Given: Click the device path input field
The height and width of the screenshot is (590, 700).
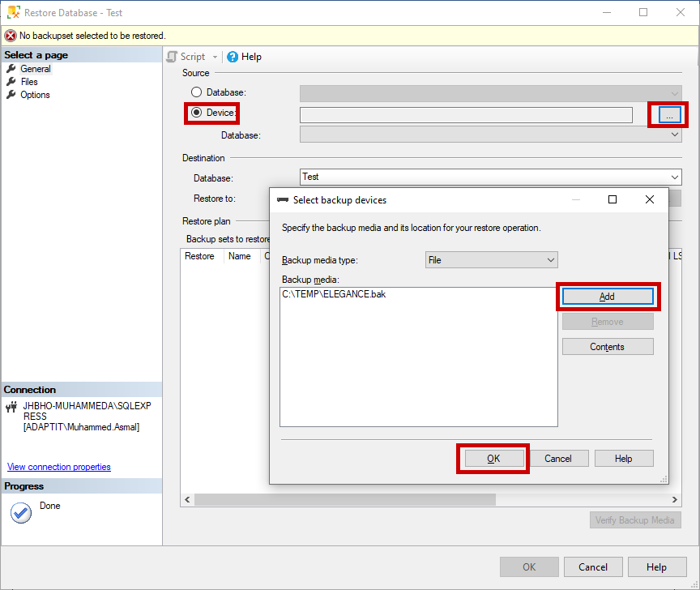Looking at the screenshot, I should (x=466, y=115).
